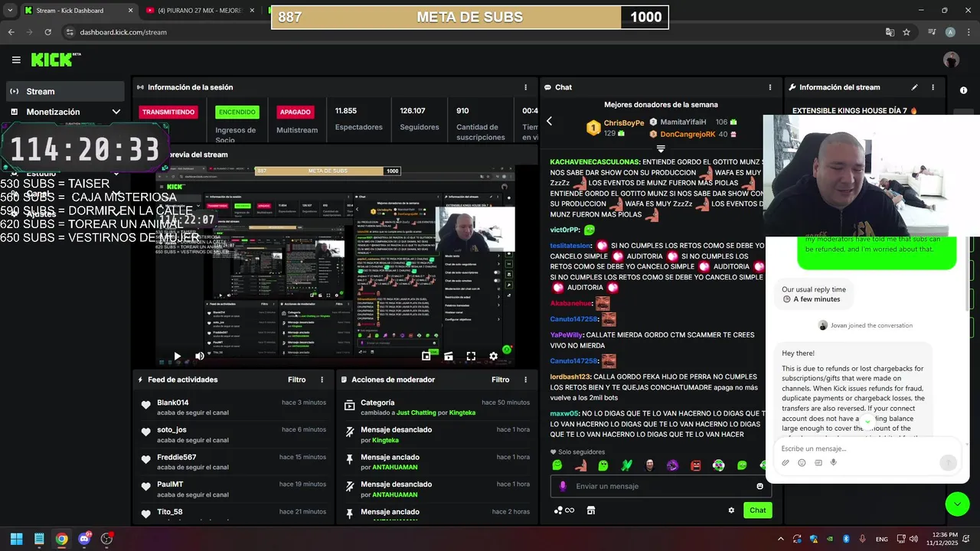Send message with green Chat button

[757, 510]
